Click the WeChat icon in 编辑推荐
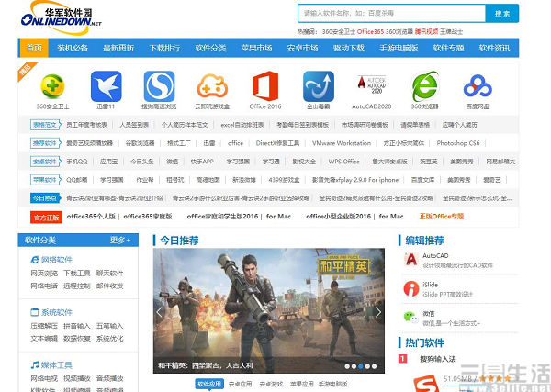The height and width of the screenshot is (392, 551). pyautogui.click(x=411, y=318)
